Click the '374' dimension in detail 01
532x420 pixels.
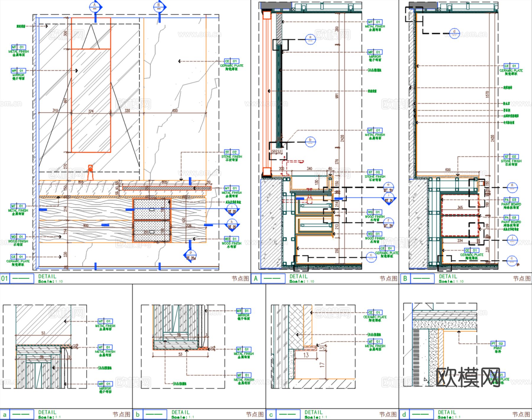[91, 111]
